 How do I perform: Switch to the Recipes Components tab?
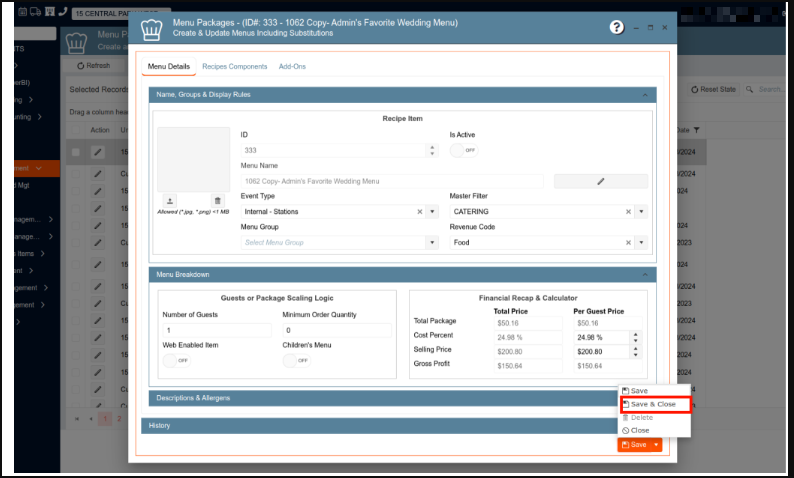coord(234,66)
